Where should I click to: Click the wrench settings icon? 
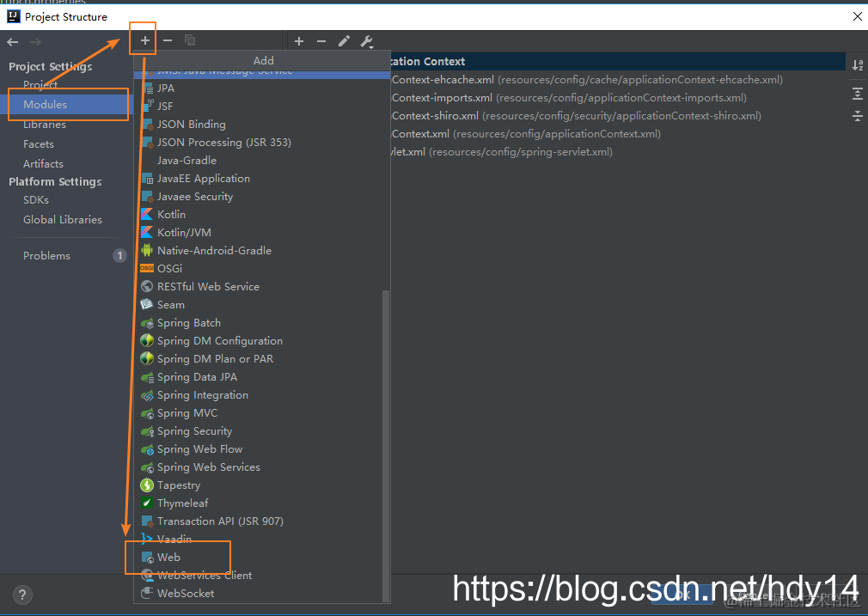(x=366, y=41)
